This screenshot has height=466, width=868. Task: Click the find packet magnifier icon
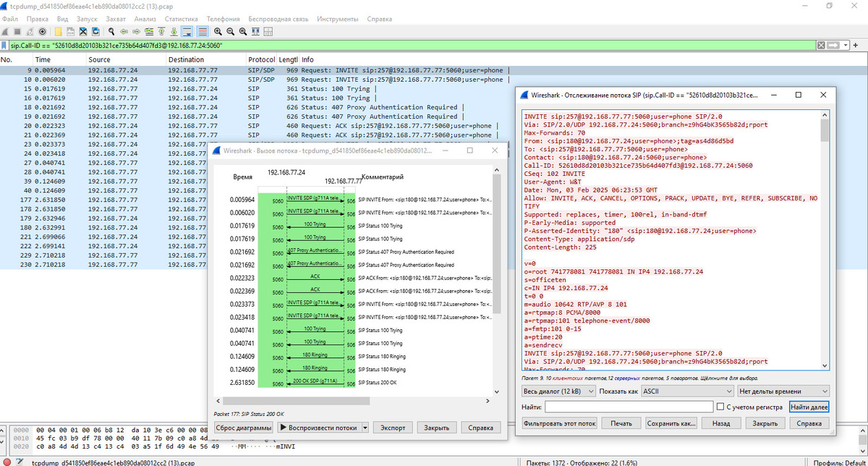click(112, 32)
